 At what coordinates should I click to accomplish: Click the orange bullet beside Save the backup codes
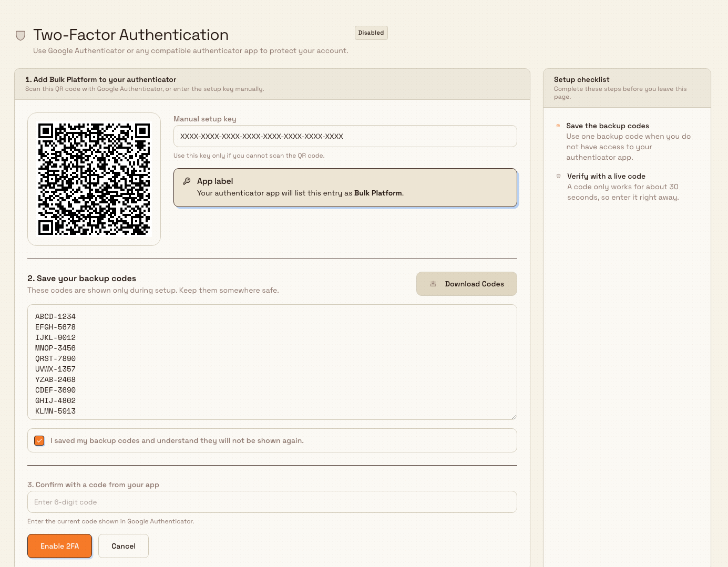[x=558, y=126]
